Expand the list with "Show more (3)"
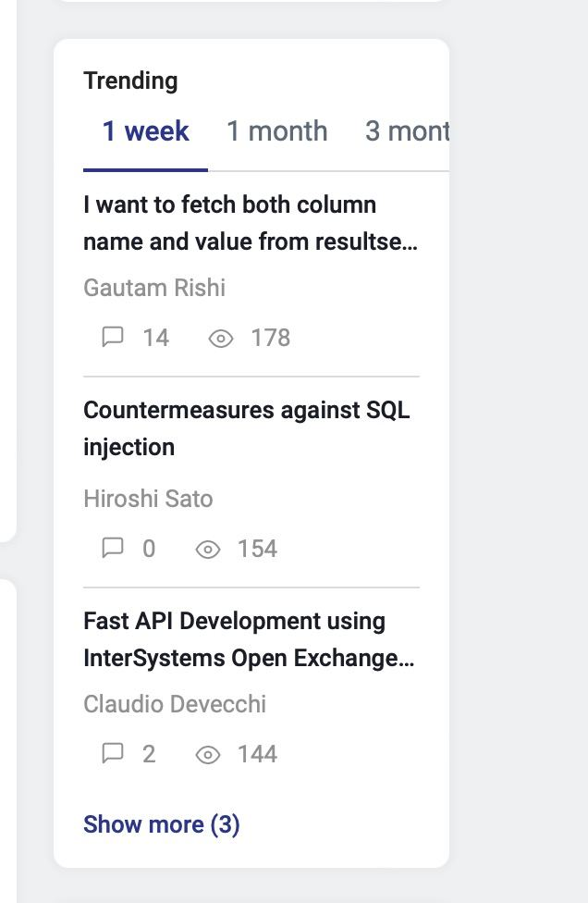 pyautogui.click(x=162, y=824)
